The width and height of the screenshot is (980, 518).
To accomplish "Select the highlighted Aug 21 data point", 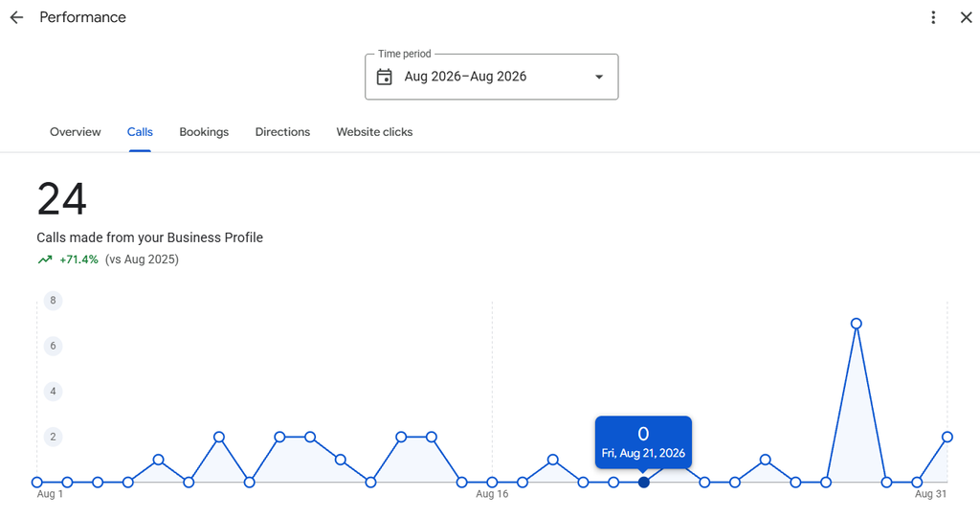I will (644, 483).
